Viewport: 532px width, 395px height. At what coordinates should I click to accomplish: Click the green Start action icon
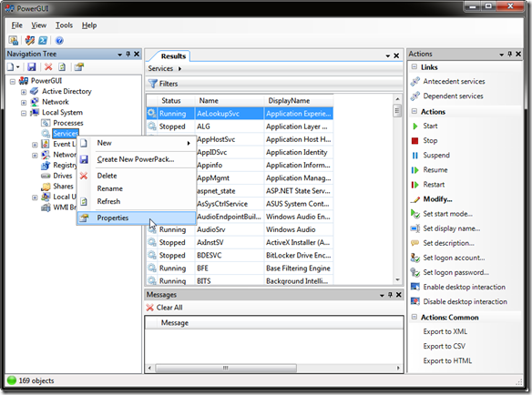[x=415, y=127]
